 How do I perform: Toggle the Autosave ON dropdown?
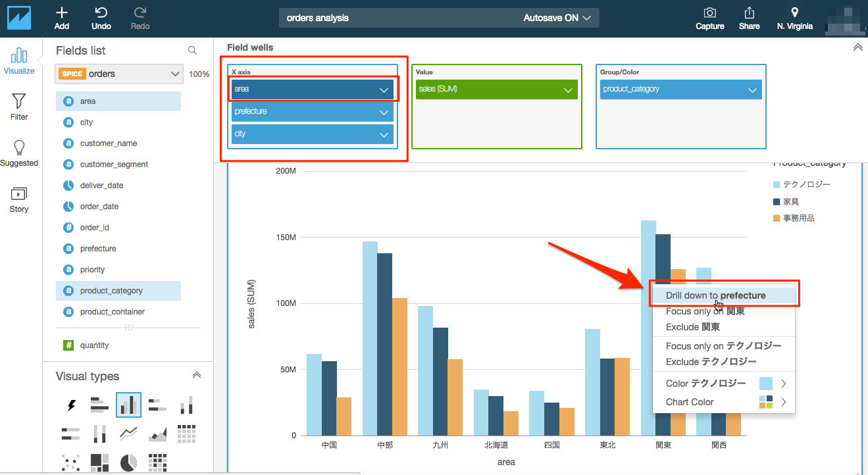coord(557,18)
